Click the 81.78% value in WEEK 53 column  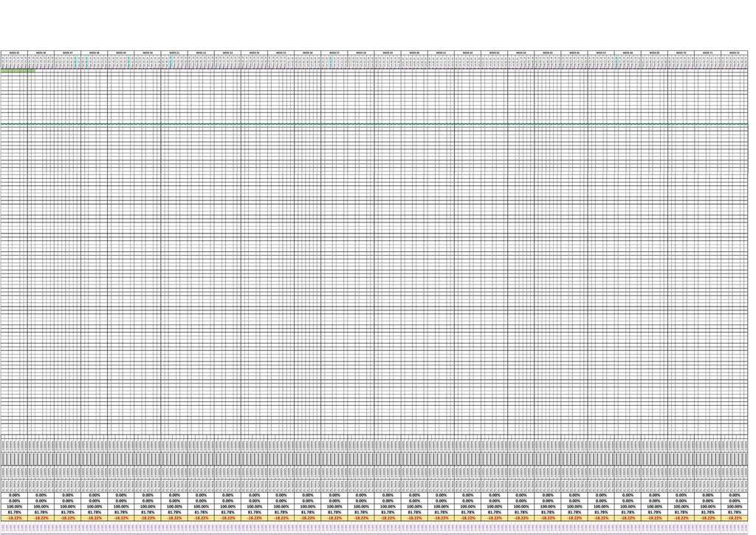pos(228,512)
